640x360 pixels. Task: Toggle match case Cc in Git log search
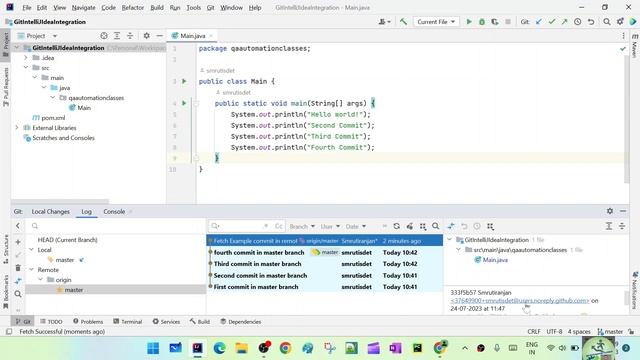tap(278, 226)
